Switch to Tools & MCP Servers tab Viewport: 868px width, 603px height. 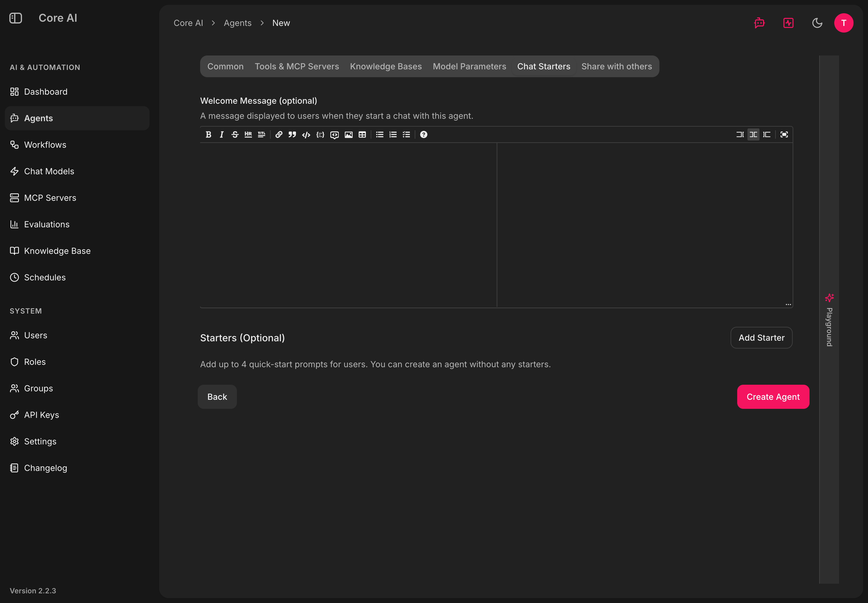point(297,67)
